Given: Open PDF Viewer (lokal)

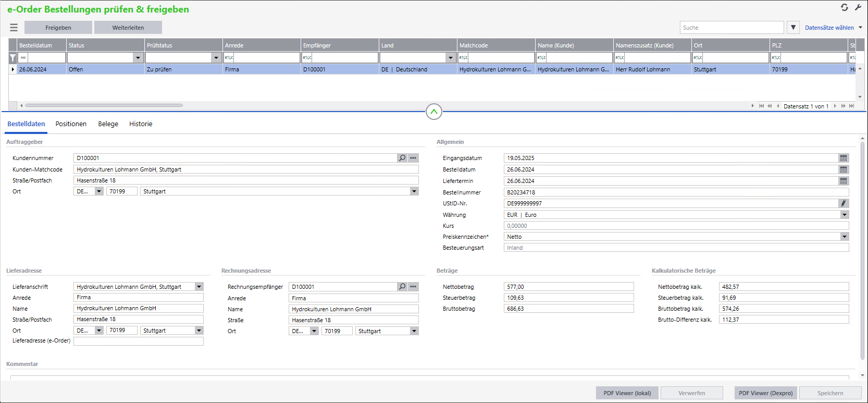Looking at the screenshot, I should coord(627,393).
